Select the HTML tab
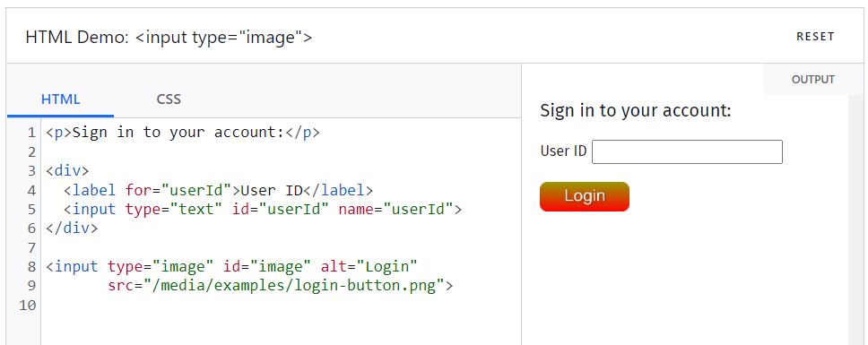The width and height of the screenshot is (868, 345). 60,99
